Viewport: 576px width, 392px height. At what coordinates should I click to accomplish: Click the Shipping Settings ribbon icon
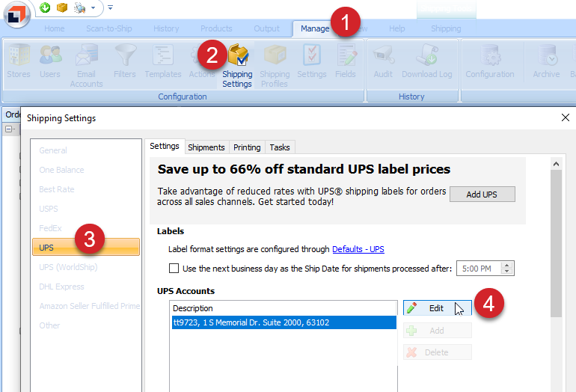point(237,65)
